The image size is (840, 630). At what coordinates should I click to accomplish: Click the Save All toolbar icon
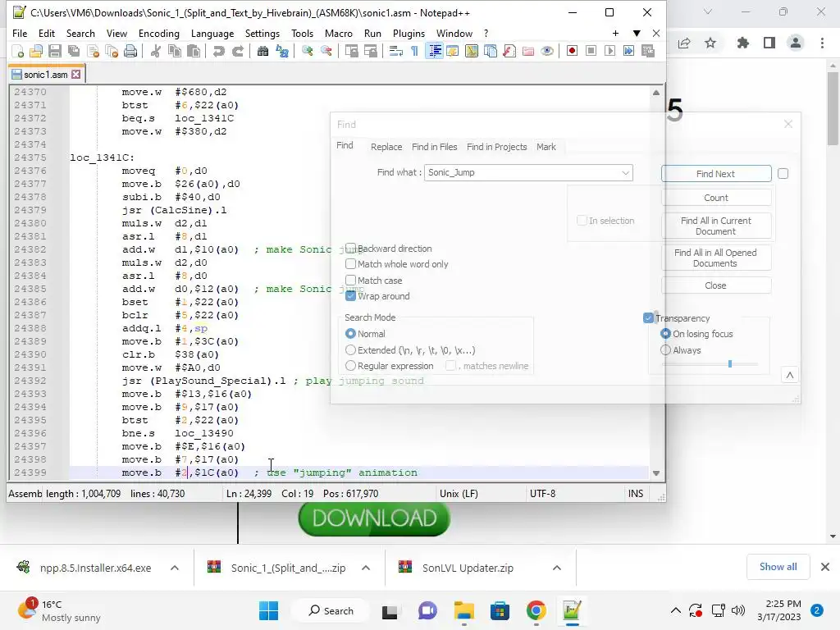(x=73, y=51)
